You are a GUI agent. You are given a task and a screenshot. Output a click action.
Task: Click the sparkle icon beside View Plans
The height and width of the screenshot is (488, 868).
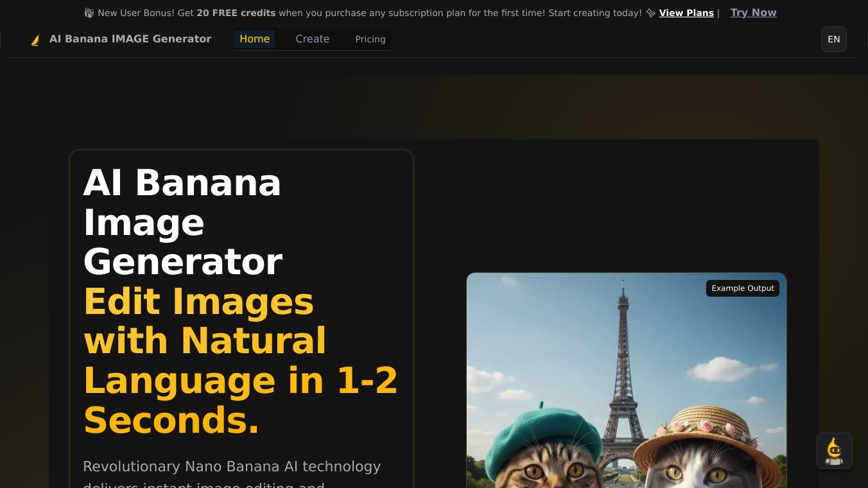[x=650, y=13]
